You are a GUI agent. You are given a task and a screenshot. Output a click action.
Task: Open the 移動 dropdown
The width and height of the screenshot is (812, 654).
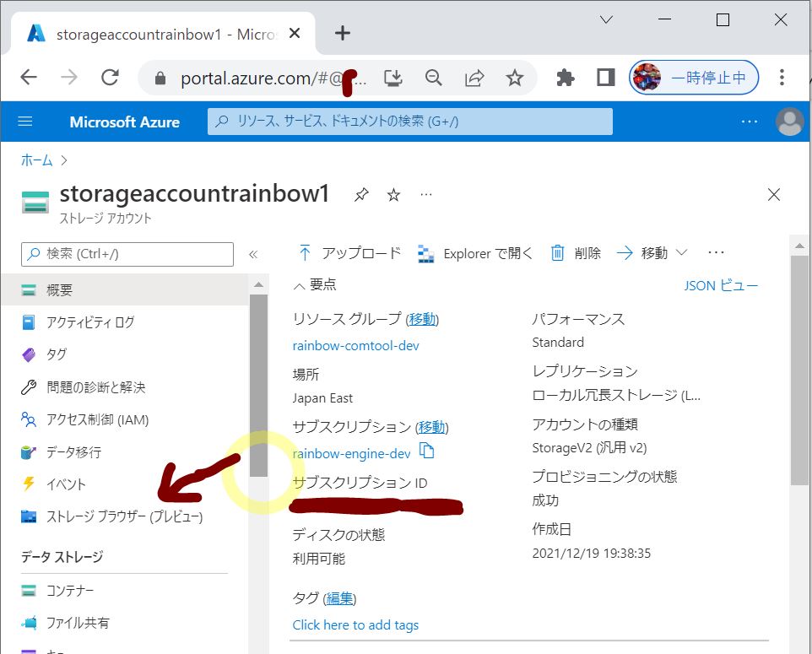tap(652, 253)
